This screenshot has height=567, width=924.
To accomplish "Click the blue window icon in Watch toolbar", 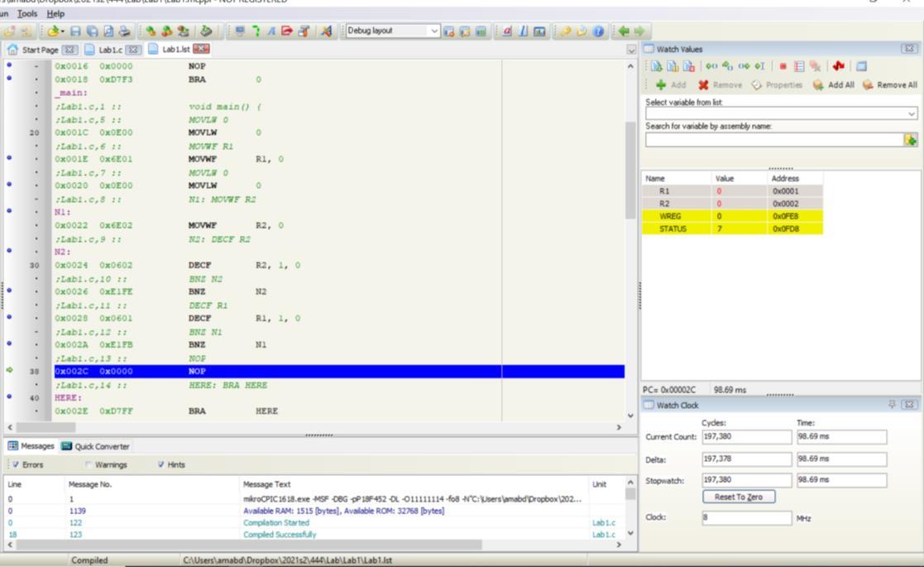I will click(861, 66).
